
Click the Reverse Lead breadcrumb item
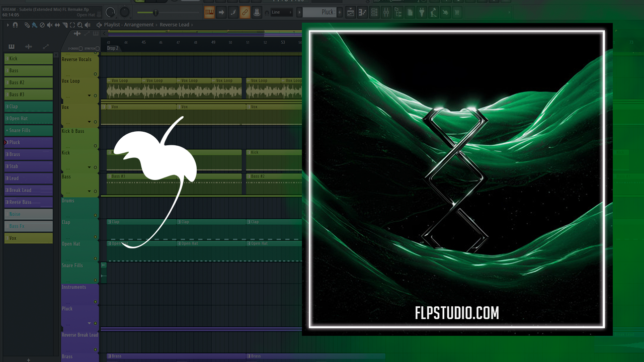click(x=174, y=25)
